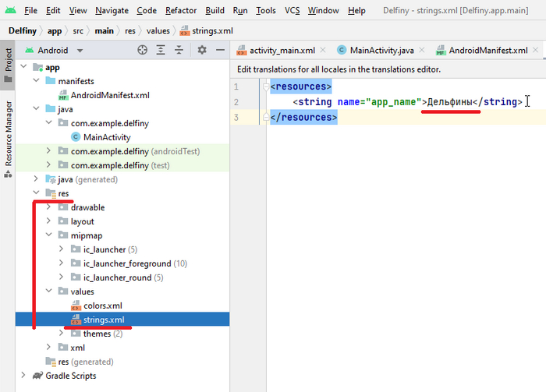The width and height of the screenshot is (546, 392).
Task: Expand the themes folder
Action: point(62,334)
